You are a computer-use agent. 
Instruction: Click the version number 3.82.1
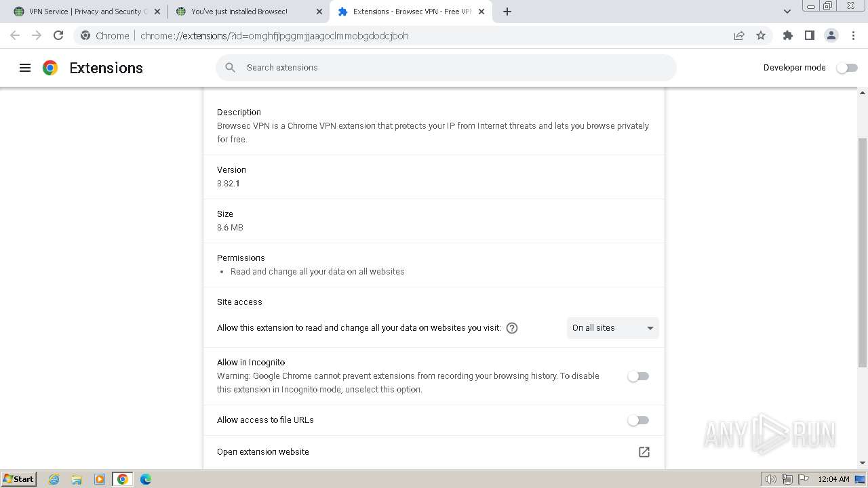click(x=229, y=184)
